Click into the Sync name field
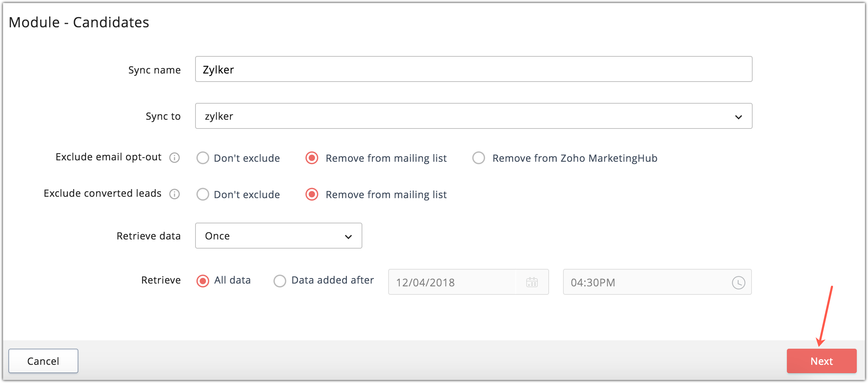868x383 pixels. pyautogui.click(x=473, y=69)
